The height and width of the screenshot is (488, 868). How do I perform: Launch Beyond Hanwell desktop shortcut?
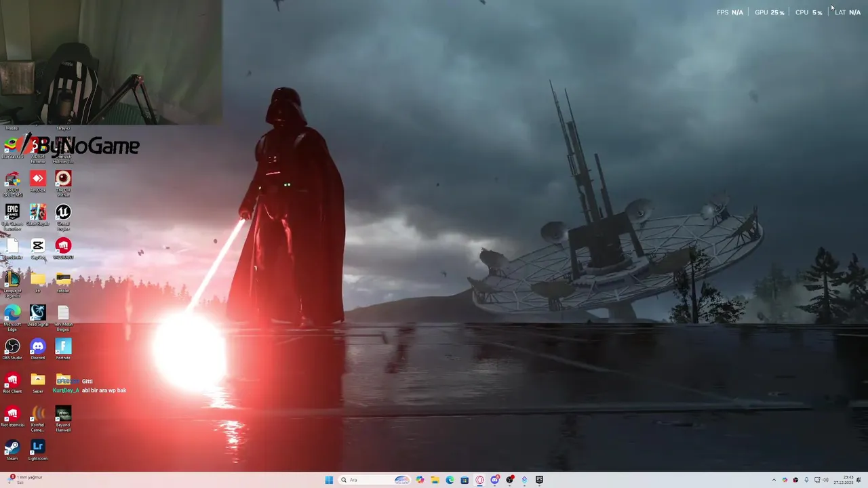[63, 418]
